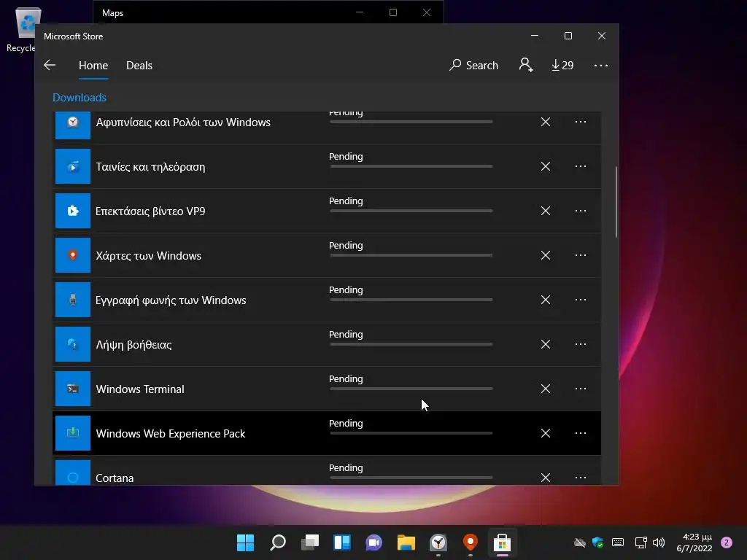Screen dimensions: 747x560
Task: Open the Store See more menu
Action: click(601, 65)
